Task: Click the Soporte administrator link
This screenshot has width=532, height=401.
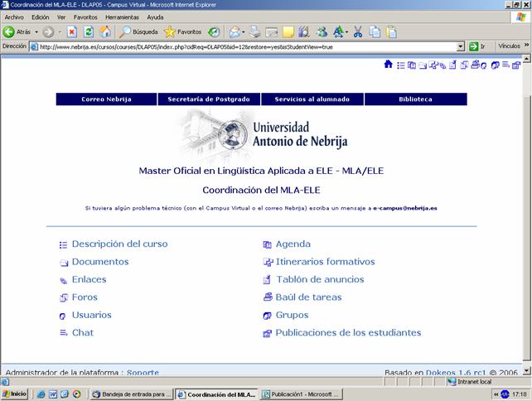Action: [x=143, y=373]
